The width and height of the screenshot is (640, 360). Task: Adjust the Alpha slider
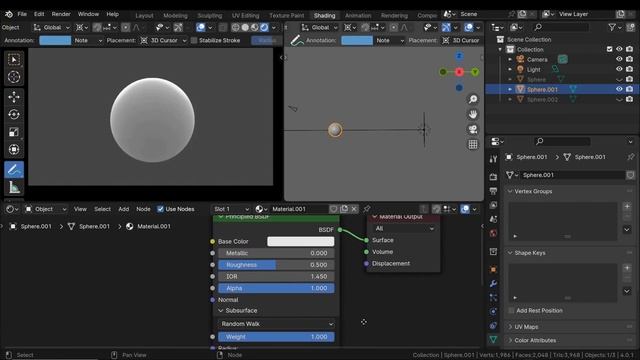click(x=276, y=288)
